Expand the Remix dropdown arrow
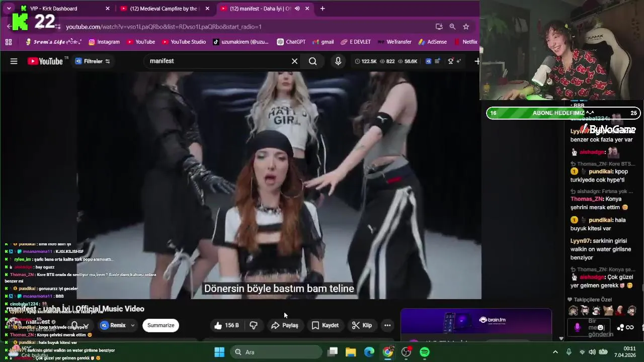This screenshot has width=644, height=362. (133, 325)
